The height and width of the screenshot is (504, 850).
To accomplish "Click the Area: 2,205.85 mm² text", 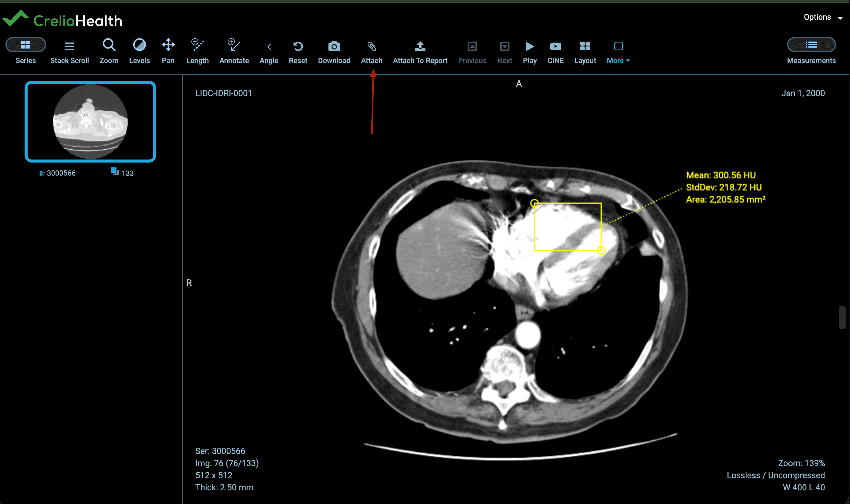I will tap(726, 199).
